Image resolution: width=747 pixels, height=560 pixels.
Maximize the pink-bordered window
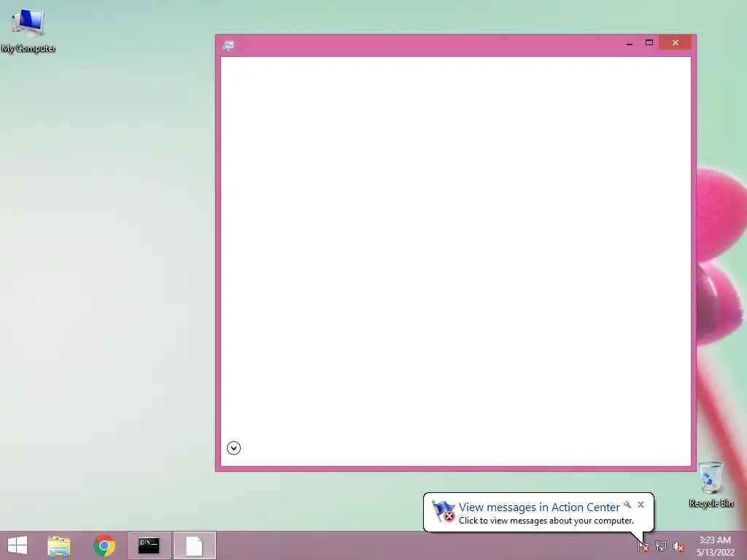(x=649, y=43)
